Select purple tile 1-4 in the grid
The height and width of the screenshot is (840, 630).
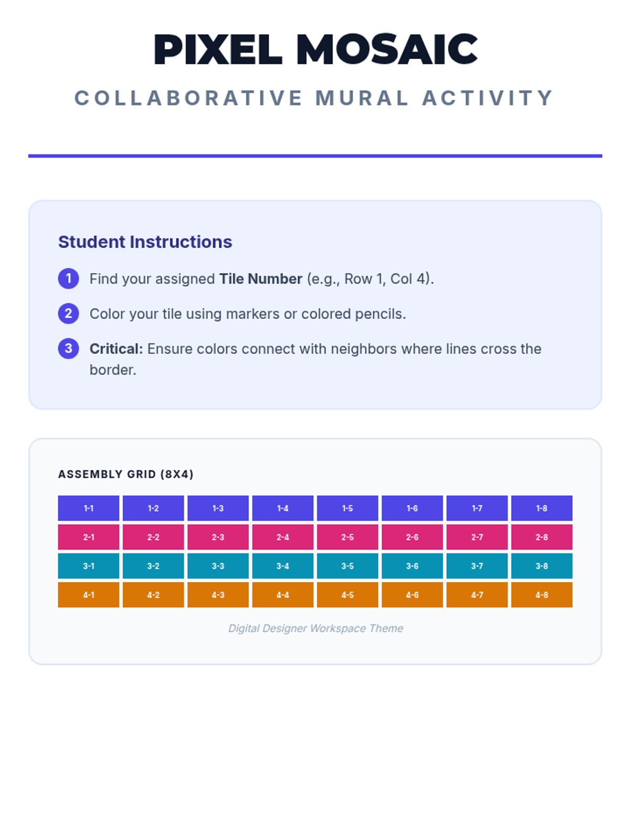point(282,508)
